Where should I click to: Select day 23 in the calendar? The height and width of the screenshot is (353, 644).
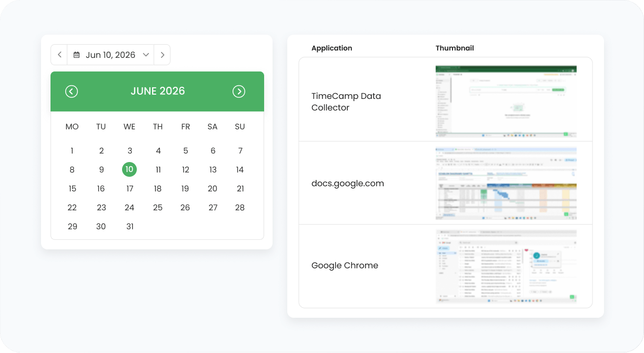click(x=102, y=208)
